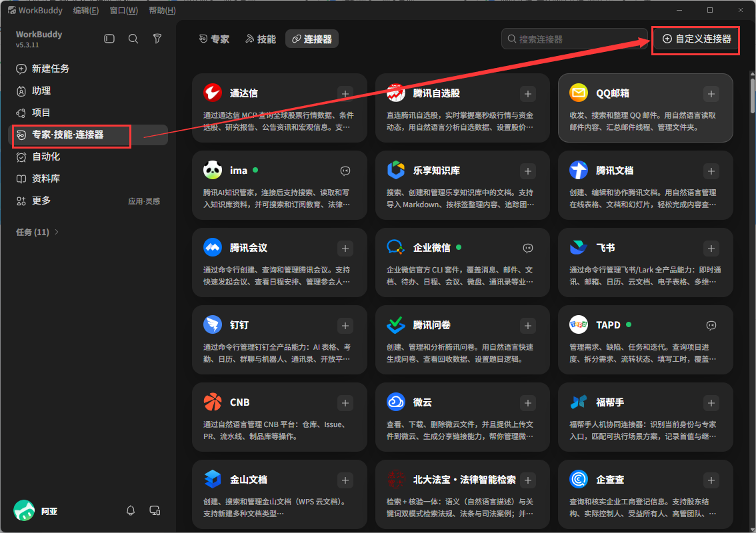Viewport: 756px width, 533px height.
Task: Click the 金山文档 blue cube icon
Action: coord(213,479)
